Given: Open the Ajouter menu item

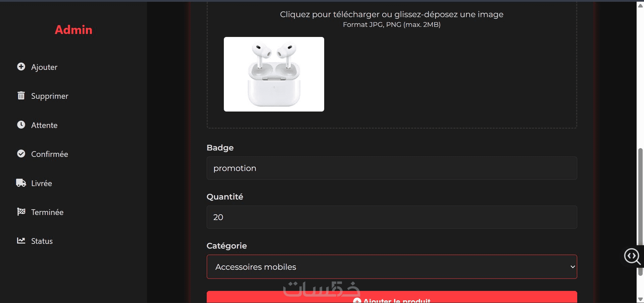Looking at the screenshot, I should pos(44,67).
